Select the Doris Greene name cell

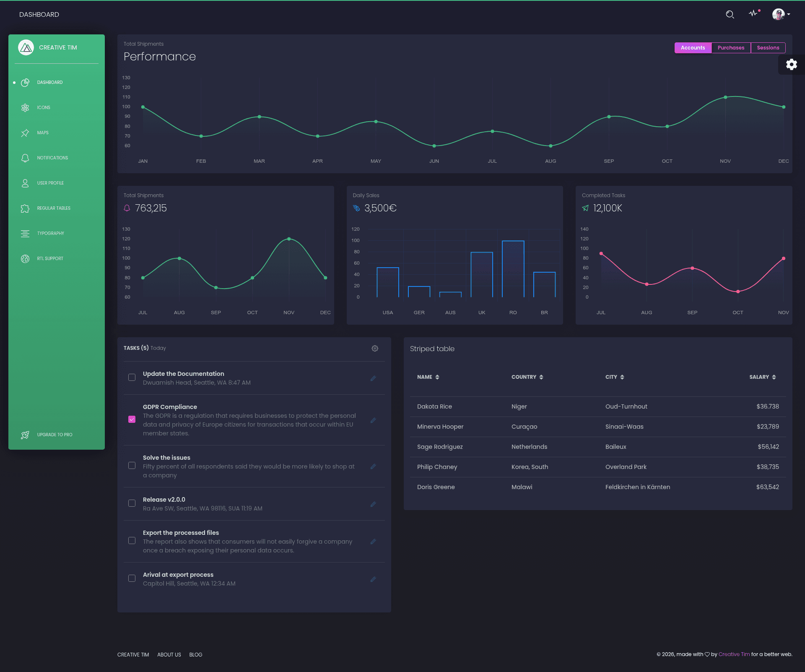[436, 487]
